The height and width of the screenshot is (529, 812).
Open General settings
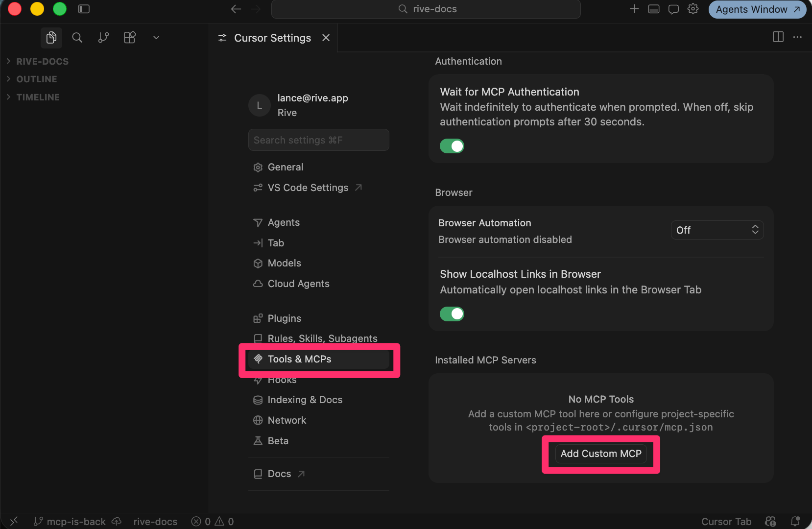[319, 167]
